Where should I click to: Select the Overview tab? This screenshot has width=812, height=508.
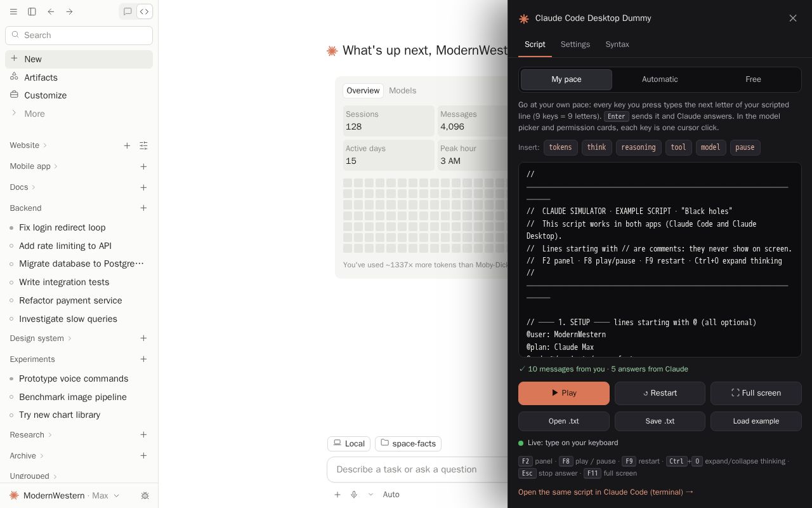363,91
